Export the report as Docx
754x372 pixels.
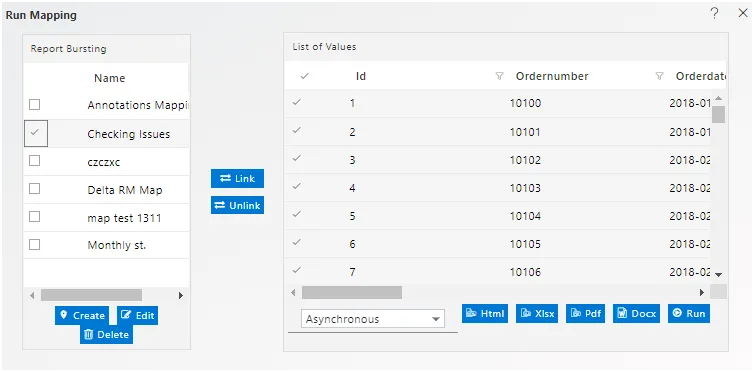tap(636, 313)
